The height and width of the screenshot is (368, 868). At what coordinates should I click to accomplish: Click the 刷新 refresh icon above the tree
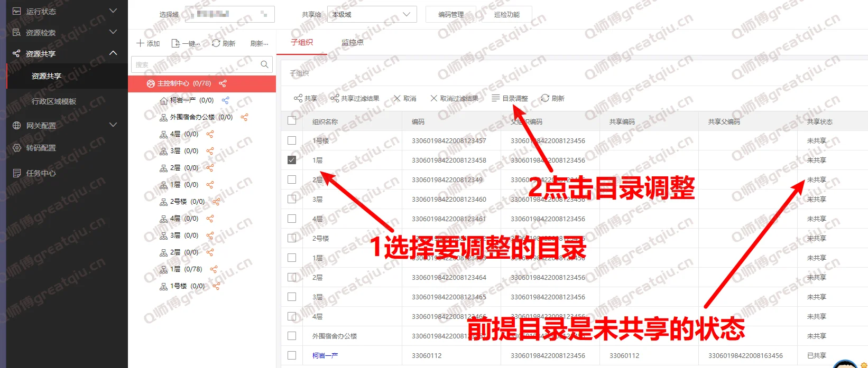point(216,43)
